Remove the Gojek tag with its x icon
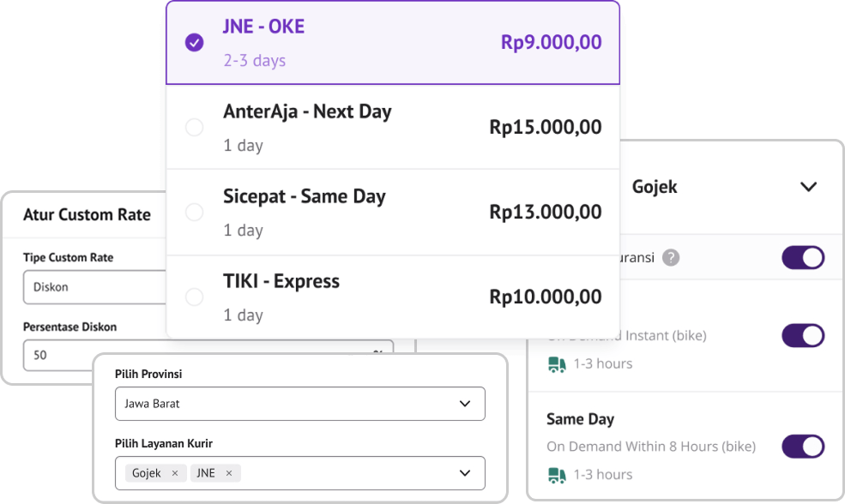 tap(175, 473)
